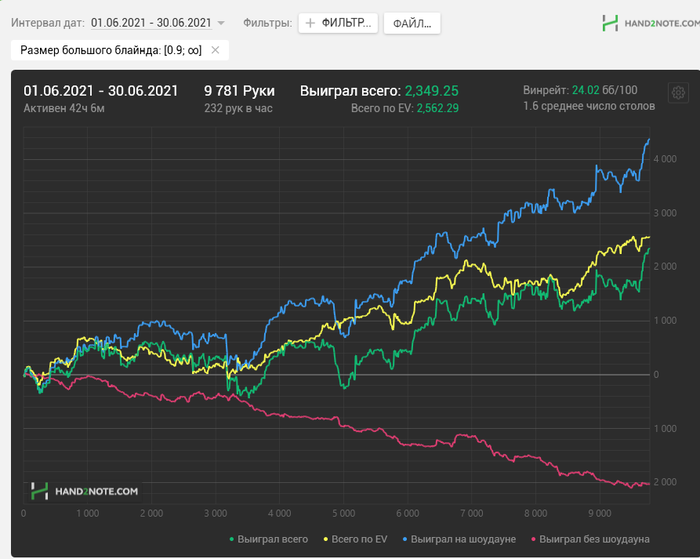
Task: Open chart settings gear icon
Action: (x=678, y=93)
